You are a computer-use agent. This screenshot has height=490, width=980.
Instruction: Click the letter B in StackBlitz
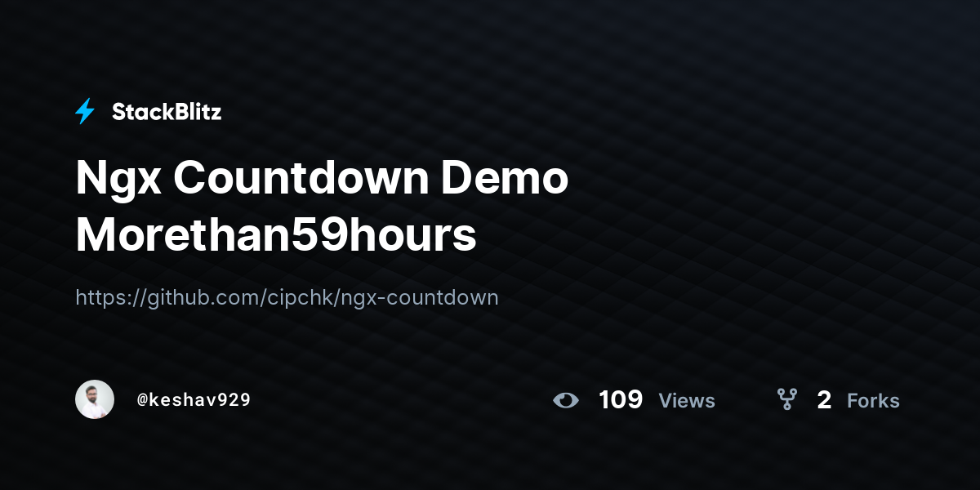(179, 112)
